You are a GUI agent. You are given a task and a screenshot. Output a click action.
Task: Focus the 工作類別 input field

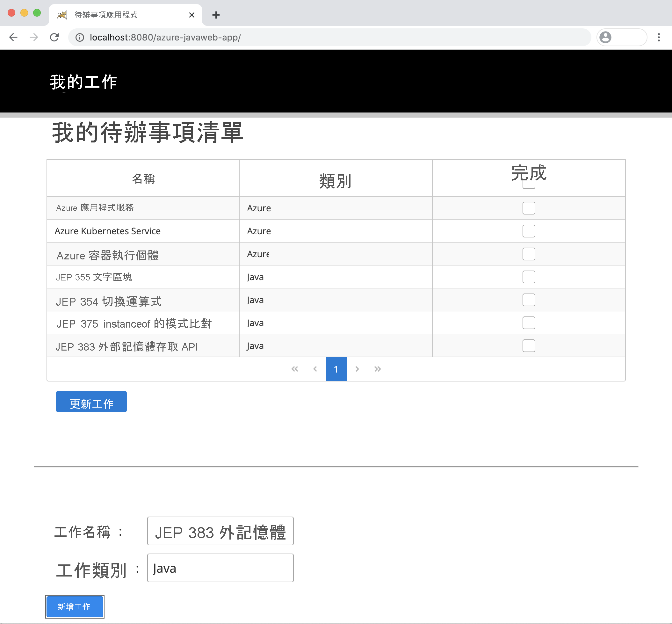220,568
